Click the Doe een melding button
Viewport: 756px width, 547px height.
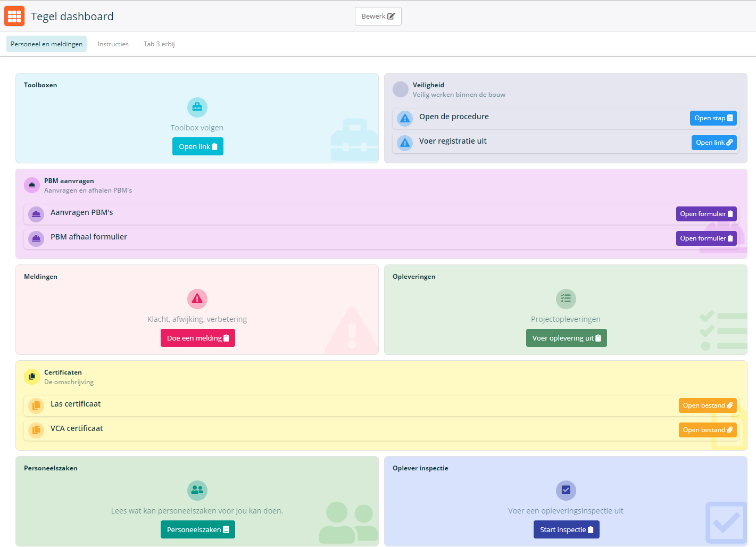(x=197, y=338)
